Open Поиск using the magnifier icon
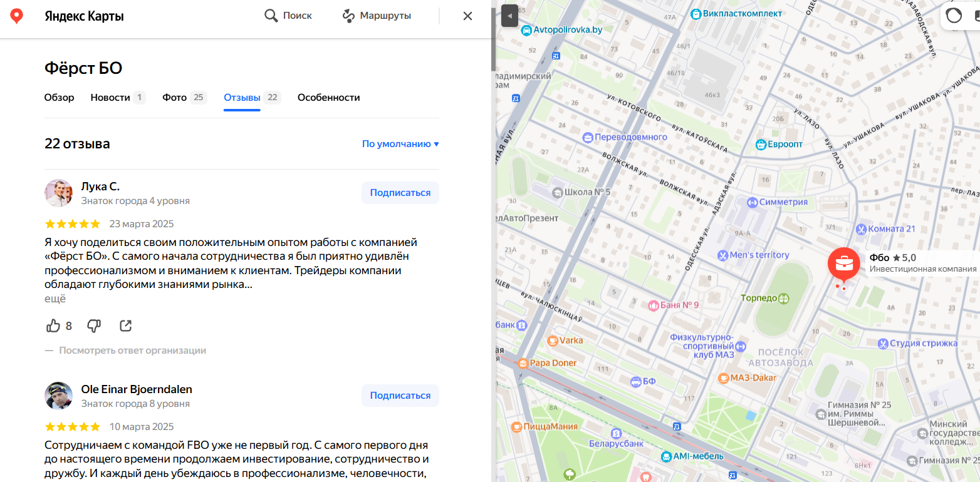This screenshot has width=980, height=482. click(x=271, y=16)
